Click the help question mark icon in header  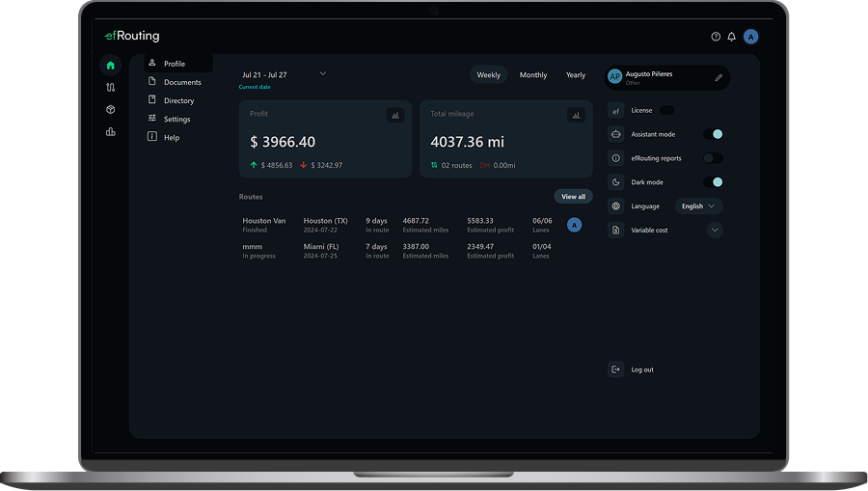pyautogui.click(x=716, y=37)
